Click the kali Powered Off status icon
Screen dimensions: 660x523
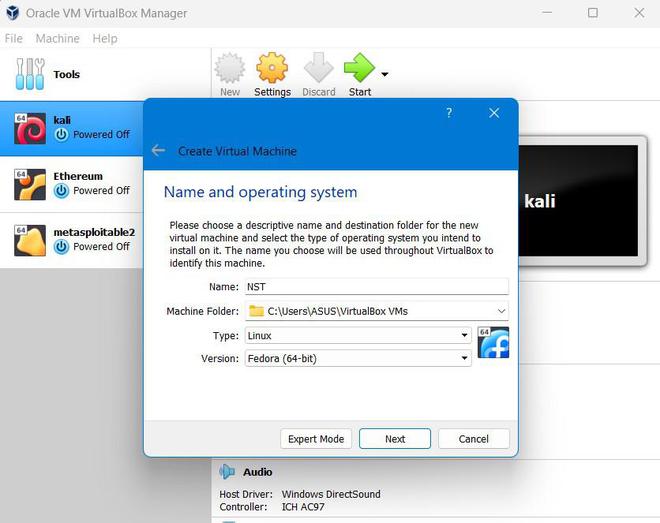pyautogui.click(x=61, y=135)
